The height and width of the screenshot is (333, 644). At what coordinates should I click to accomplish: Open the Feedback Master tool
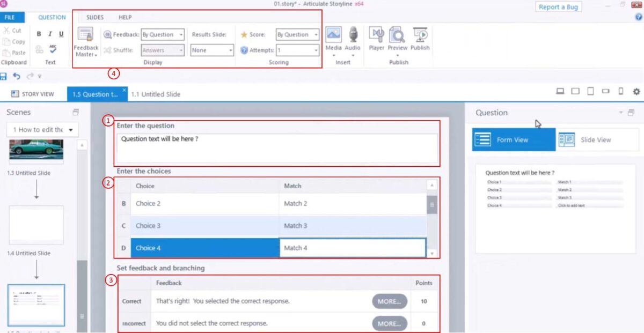point(85,42)
